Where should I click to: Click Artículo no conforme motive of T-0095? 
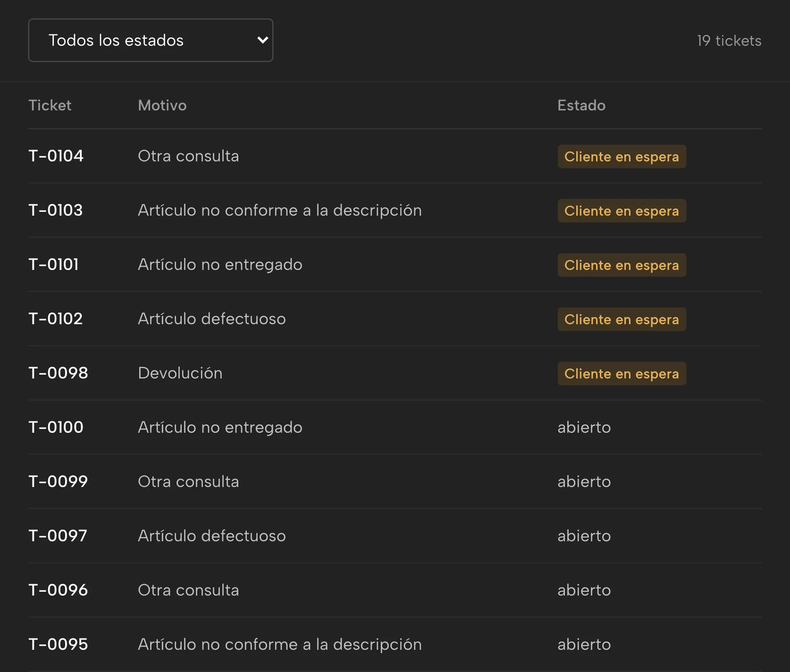tap(280, 644)
